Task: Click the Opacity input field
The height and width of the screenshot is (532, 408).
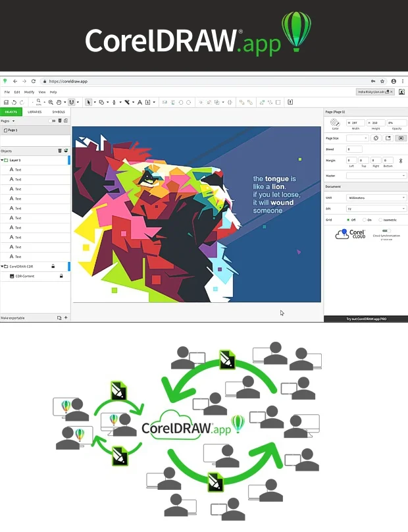Action: coord(396,122)
